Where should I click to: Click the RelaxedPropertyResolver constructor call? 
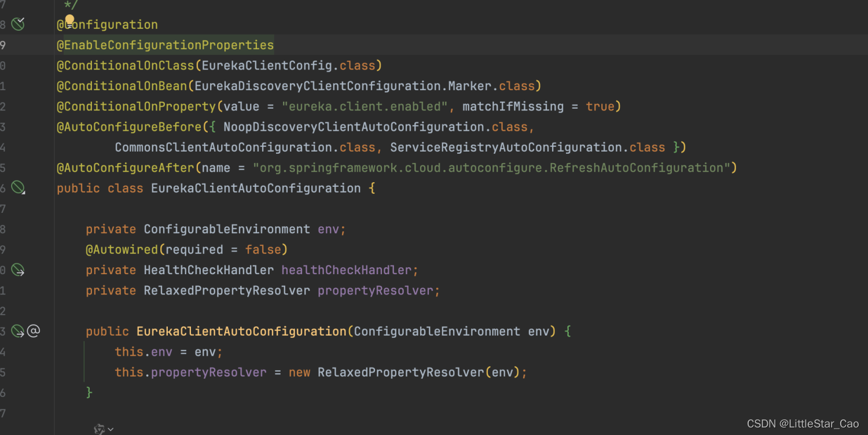pyautogui.click(x=400, y=372)
